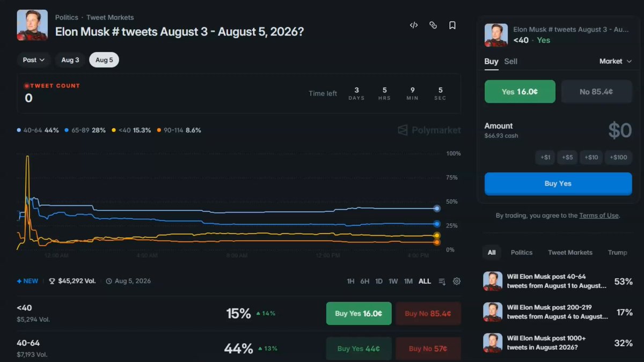Click the avatar in the trade panel
This screenshot has width=644, height=362.
click(496, 35)
